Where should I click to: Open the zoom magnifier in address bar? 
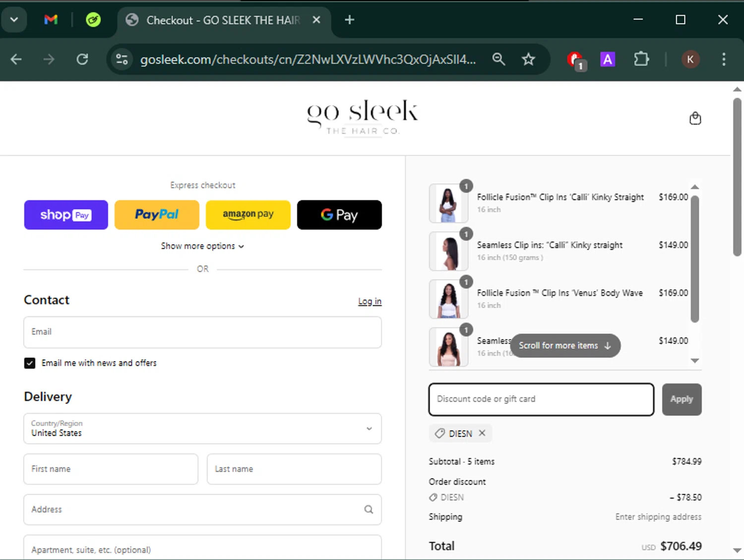click(498, 59)
